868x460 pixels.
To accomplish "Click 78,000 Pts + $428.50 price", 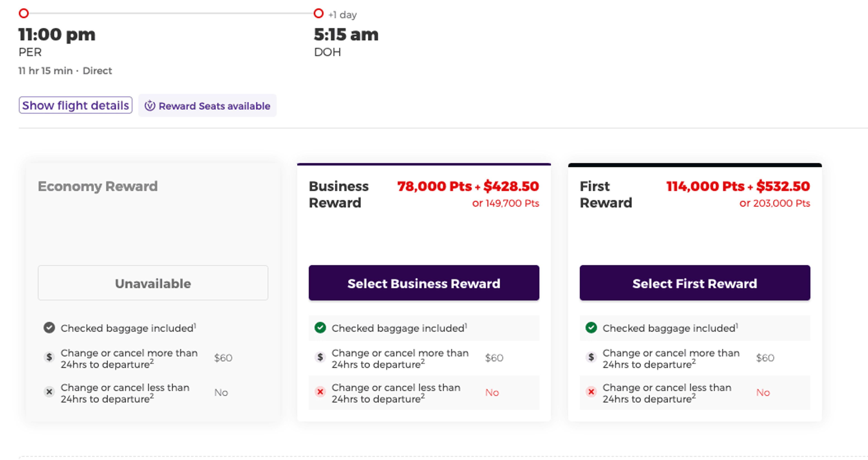I will [468, 186].
